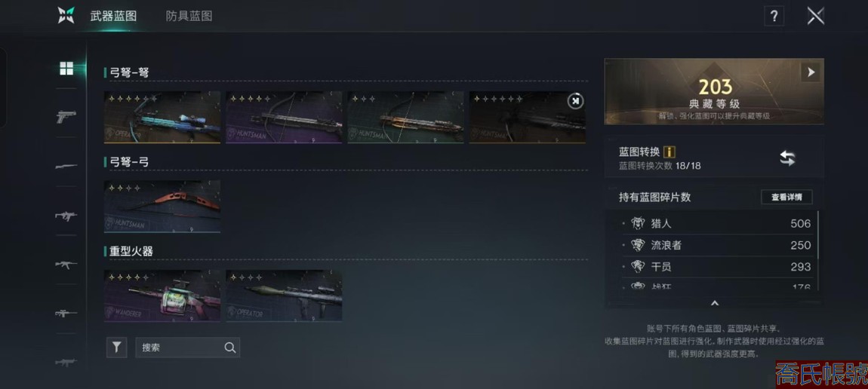
Task: Click the magnifier icon in the search box
Action: 229,348
